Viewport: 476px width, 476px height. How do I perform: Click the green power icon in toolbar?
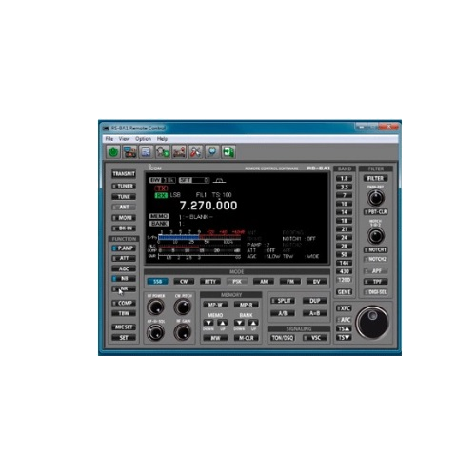coord(113,152)
